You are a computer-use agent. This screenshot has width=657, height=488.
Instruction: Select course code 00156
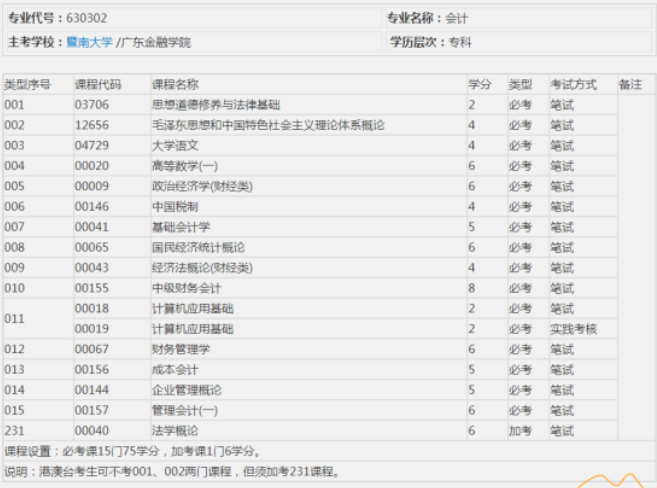coord(92,369)
